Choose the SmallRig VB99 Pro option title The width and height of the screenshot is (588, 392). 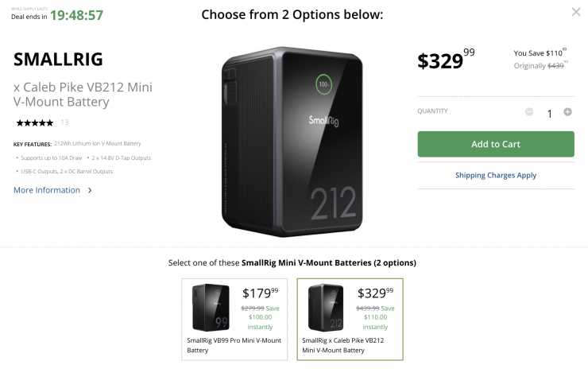[x=234, y=345]
